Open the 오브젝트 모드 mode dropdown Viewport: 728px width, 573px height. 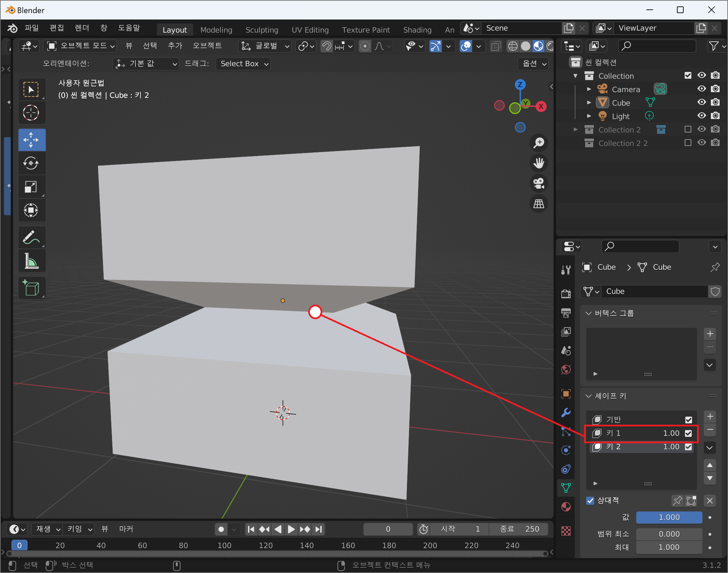click(x=81, y=46)
